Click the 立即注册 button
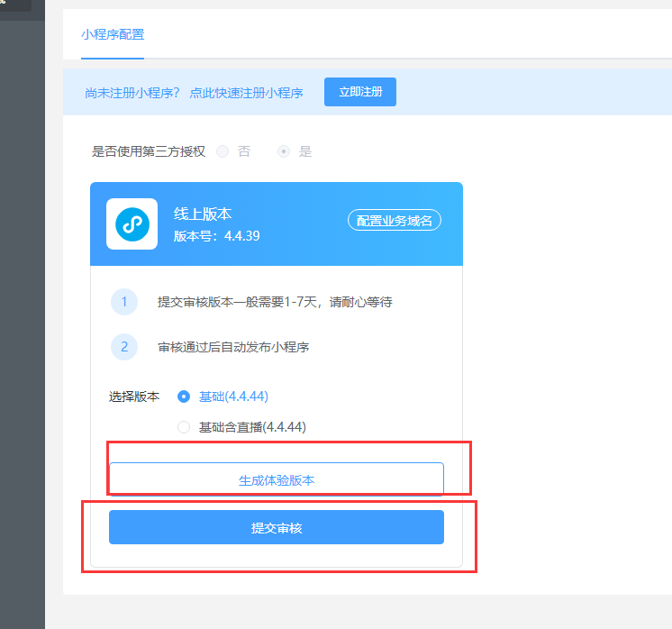 point(360,92)
